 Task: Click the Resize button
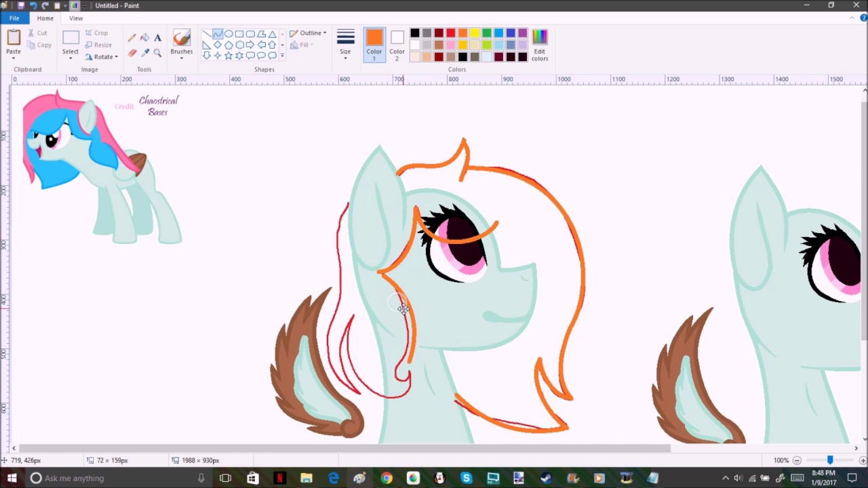pos(99,45)
